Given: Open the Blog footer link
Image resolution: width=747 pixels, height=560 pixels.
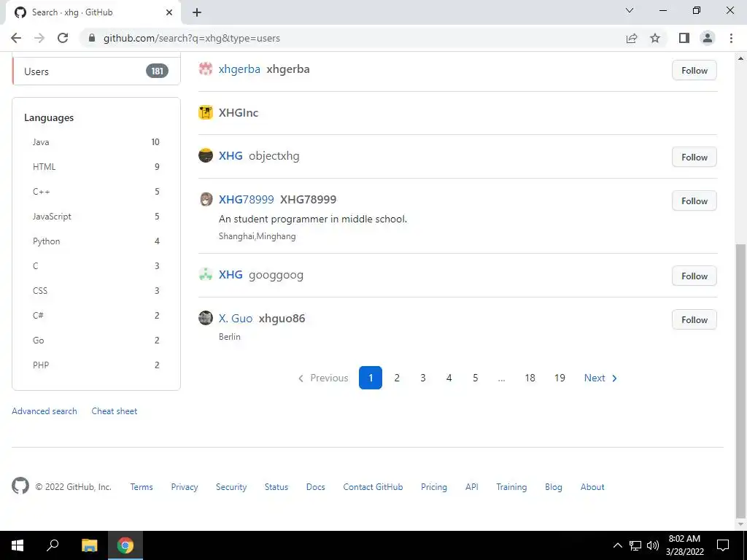Looking at the screenshot, I should pyautogui.click(x=554, y=486).
